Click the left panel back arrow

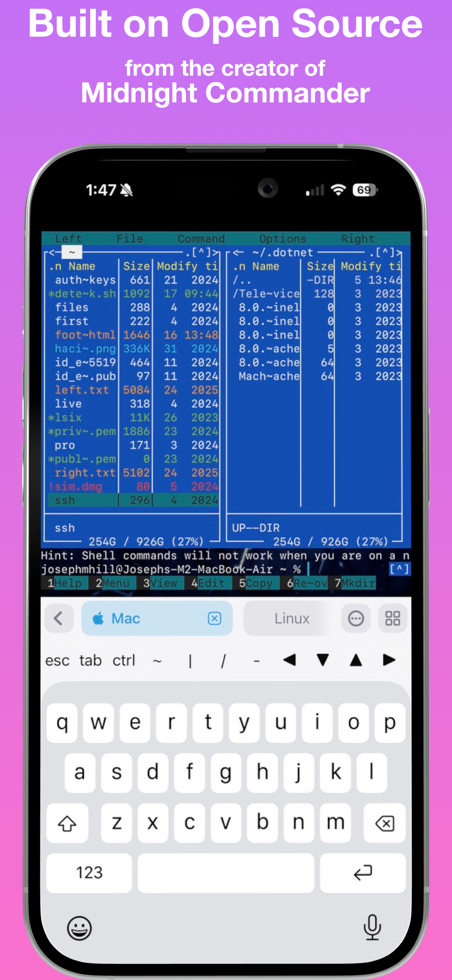pos(55,252)
